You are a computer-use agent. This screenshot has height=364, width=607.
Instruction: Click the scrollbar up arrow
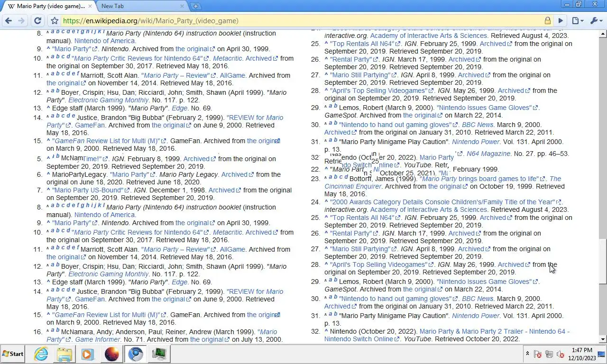pyautogui.click(x=603, y=34)
